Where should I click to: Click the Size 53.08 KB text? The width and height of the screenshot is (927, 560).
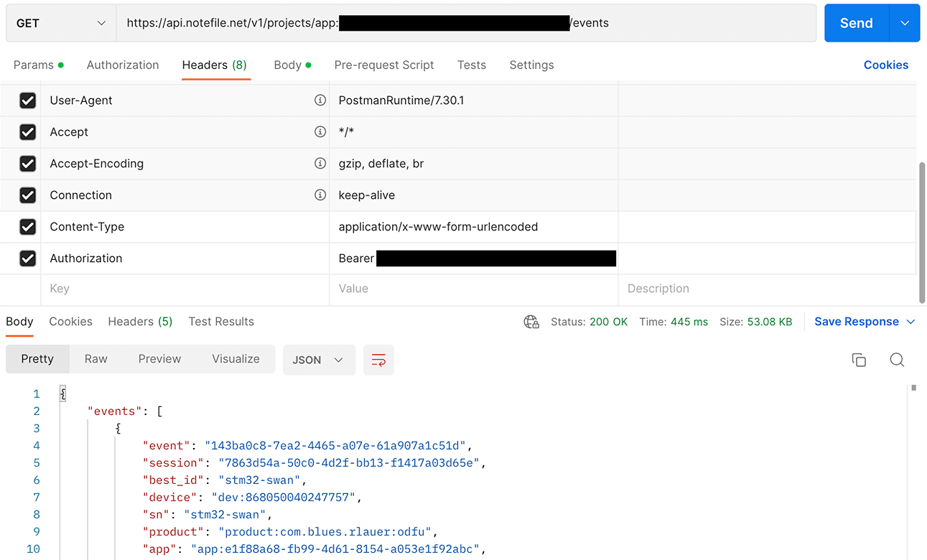coord(756,322)
